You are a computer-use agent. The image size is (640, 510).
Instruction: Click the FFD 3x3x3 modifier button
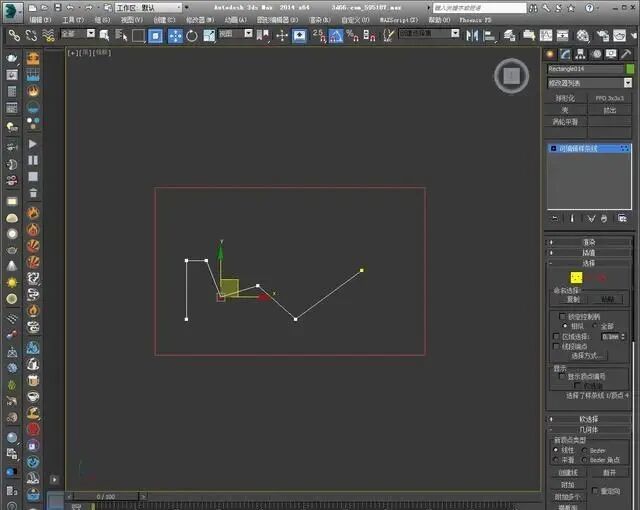(x=609, y=98)
